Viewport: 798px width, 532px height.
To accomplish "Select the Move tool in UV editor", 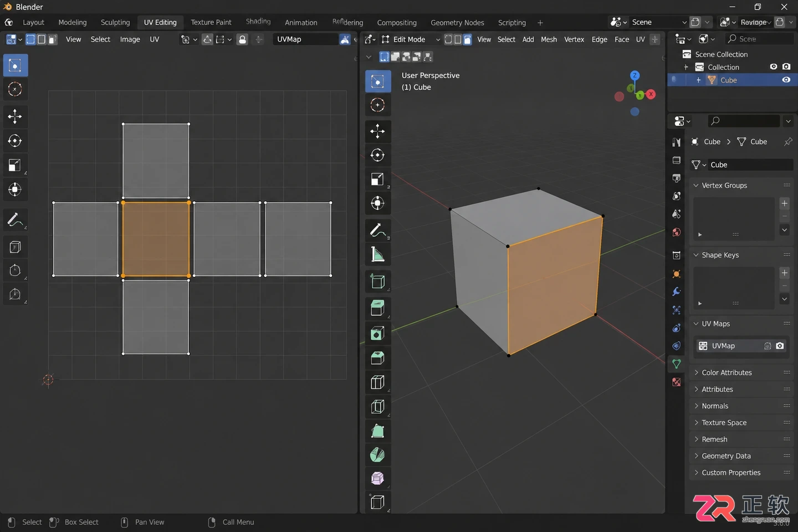I will point(15,116).
